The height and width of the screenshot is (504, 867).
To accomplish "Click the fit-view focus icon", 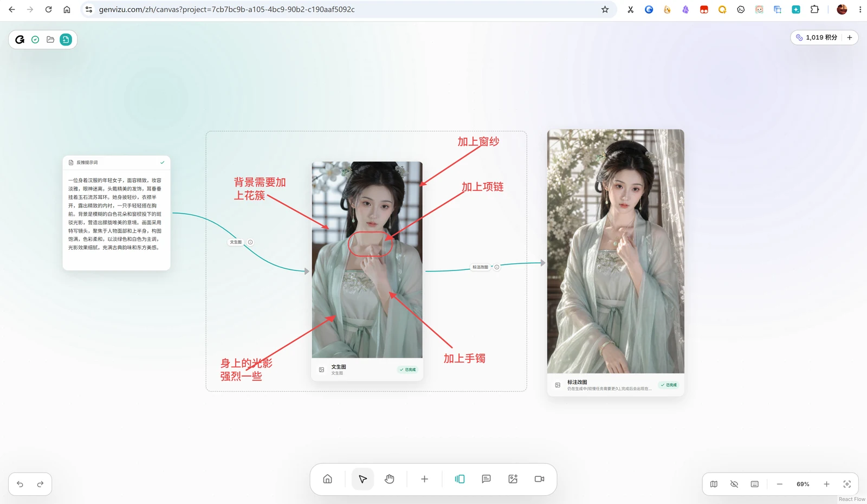I will 847,484.
